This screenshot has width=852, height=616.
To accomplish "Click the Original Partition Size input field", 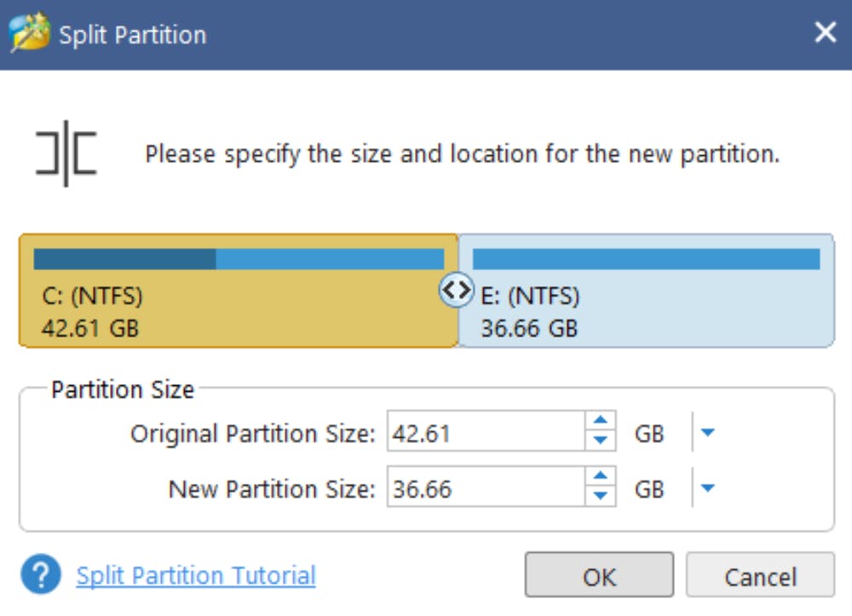I will tap(484, 434).
